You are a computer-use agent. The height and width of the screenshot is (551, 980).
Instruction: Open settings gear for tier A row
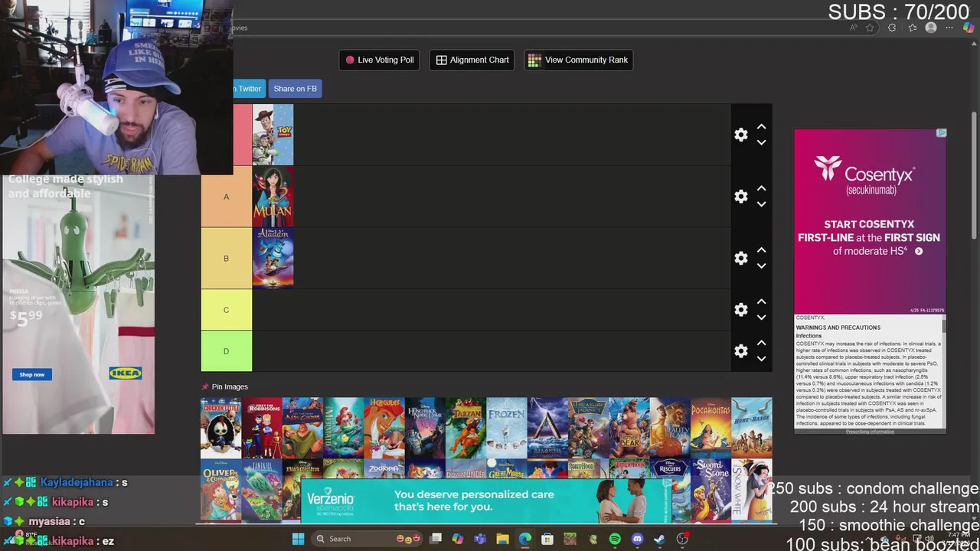pos(740,197)
